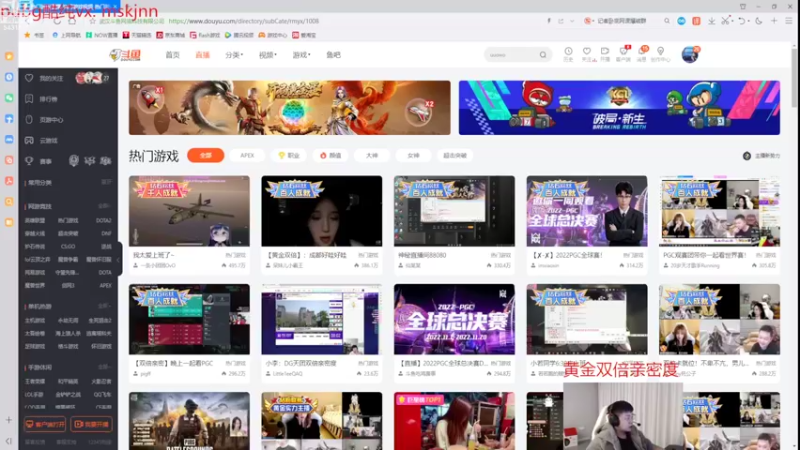Click the scissors screenshot icon in toolbar
The height and width of the screenshot is (450, 800).
[725, 21]
